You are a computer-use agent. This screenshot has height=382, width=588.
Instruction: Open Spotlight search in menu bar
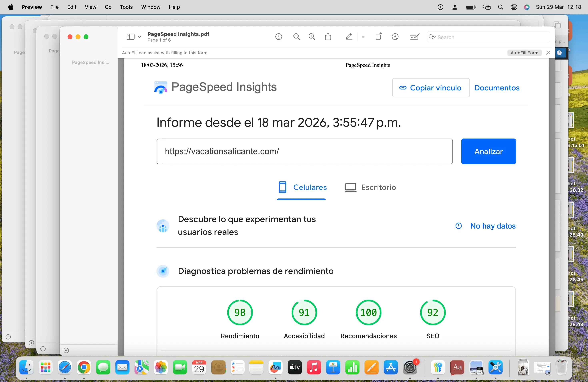(501, 7)
